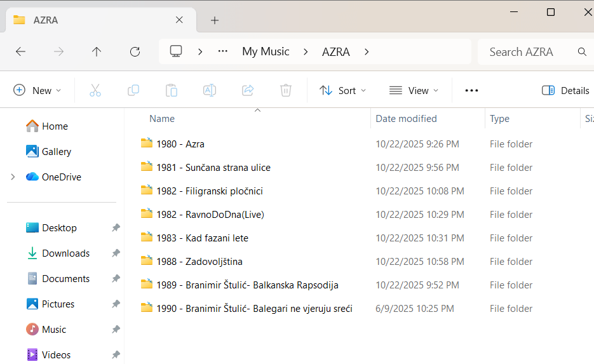
Task: Select the 1982 - Filigranski pločnici folder
Action: [x=210, y=191]
